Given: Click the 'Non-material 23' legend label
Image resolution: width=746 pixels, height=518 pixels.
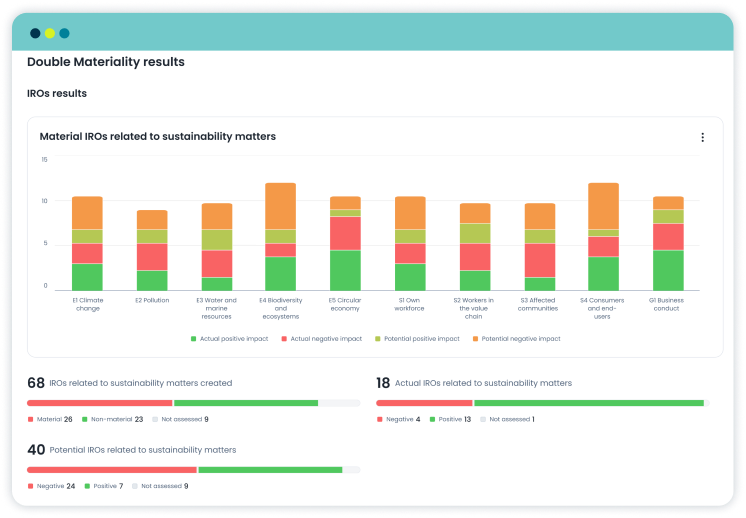Looking at the screenshot, I should point(112,419).
